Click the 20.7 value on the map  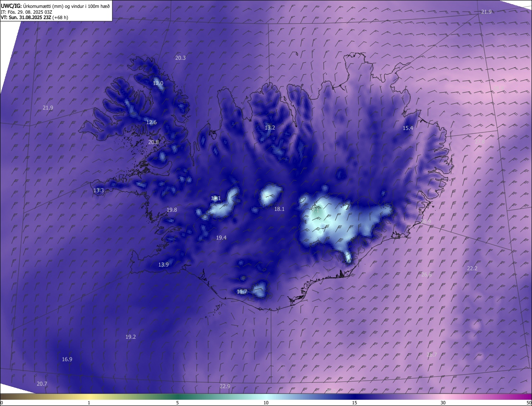pyautogui.click(x=42, y=384)
